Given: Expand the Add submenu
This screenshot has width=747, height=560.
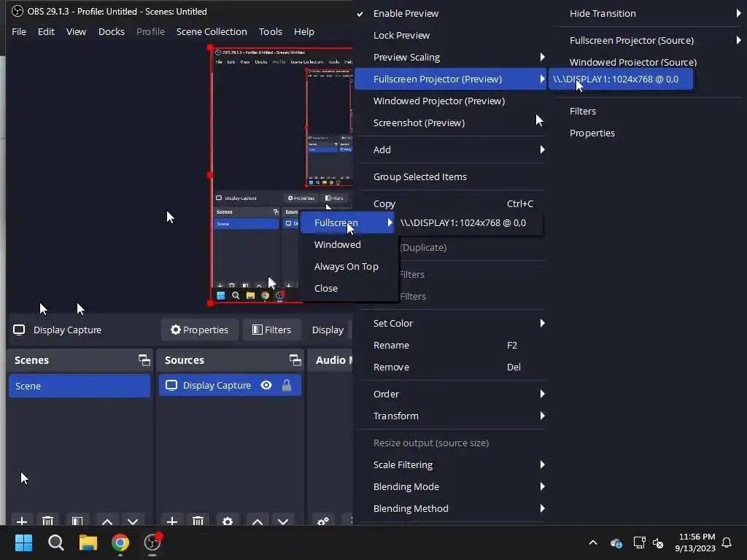Looking at the screenshot, I should coord(451,149).
